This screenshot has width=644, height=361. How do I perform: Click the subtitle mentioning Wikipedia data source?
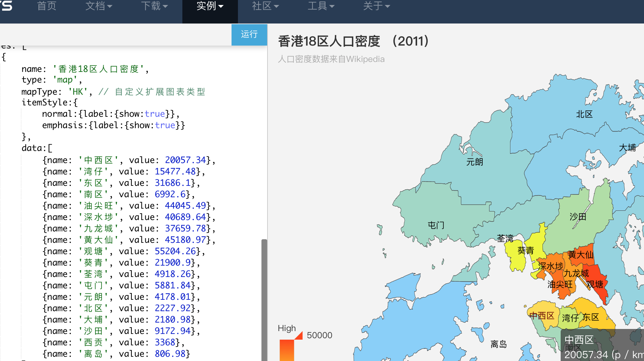[x=331, y=59]
